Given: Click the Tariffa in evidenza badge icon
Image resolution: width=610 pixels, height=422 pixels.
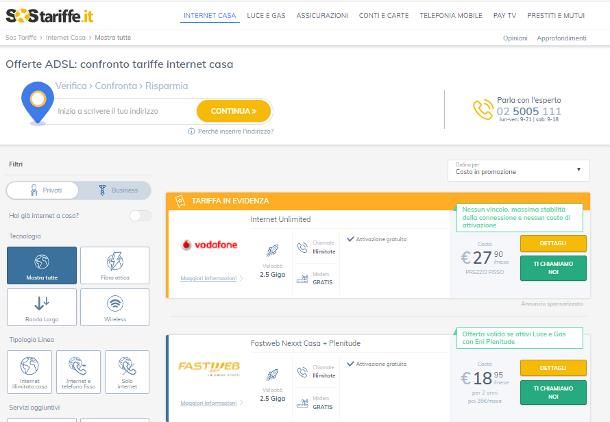Looking at the screenshot, I should pos(180,201).
